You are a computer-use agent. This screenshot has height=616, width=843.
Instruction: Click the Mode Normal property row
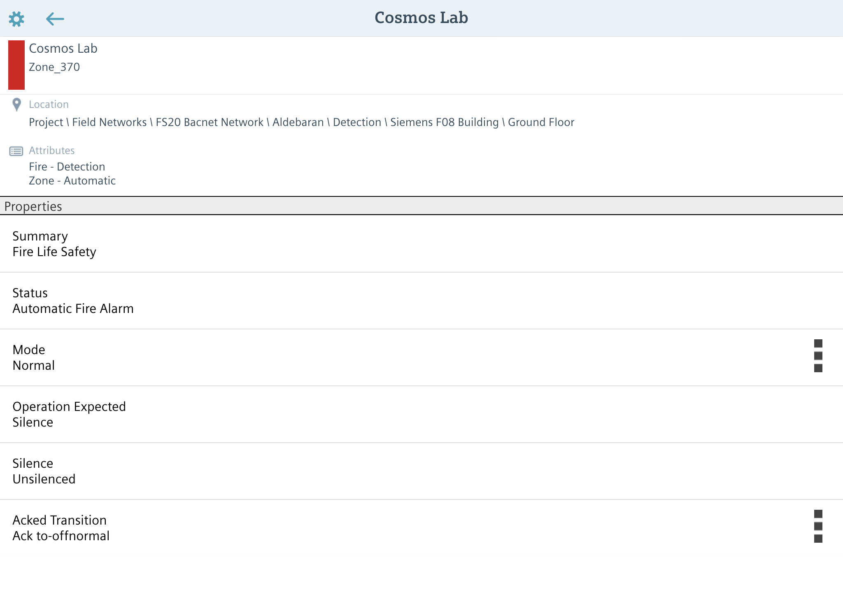point(34,357)
